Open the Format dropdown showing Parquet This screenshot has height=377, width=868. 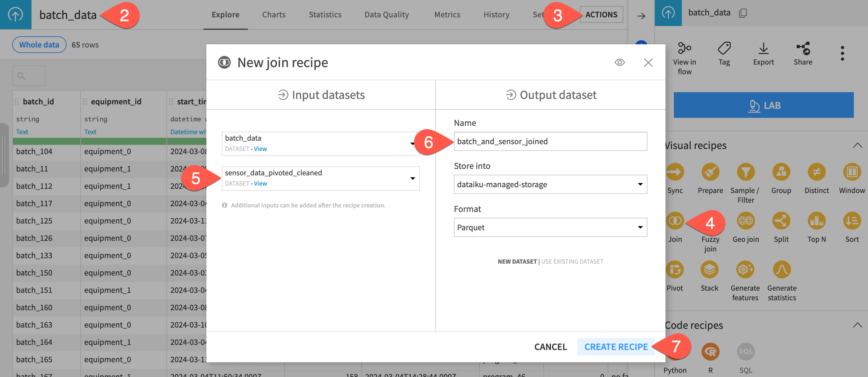[x=550, y=227]
